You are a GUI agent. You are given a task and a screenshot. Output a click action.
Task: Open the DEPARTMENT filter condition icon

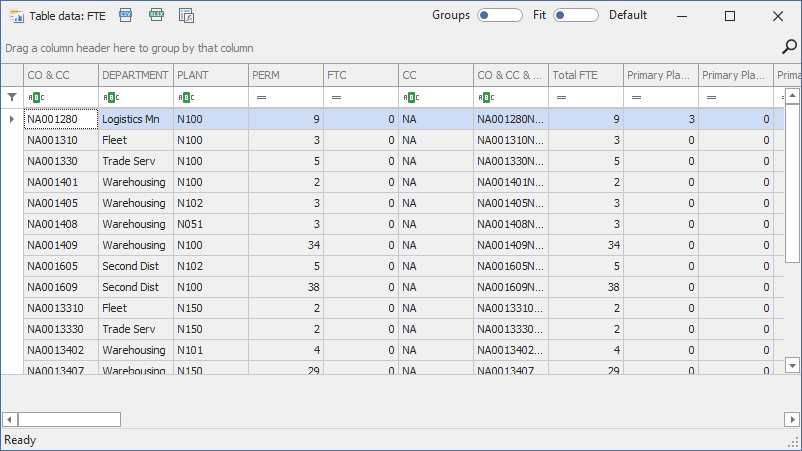point(110,97)
